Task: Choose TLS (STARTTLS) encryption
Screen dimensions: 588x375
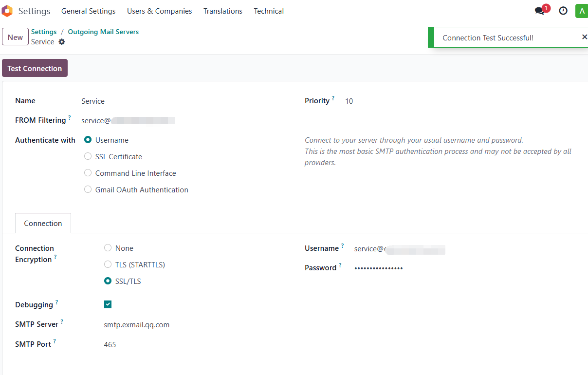Action: (108, 264)
